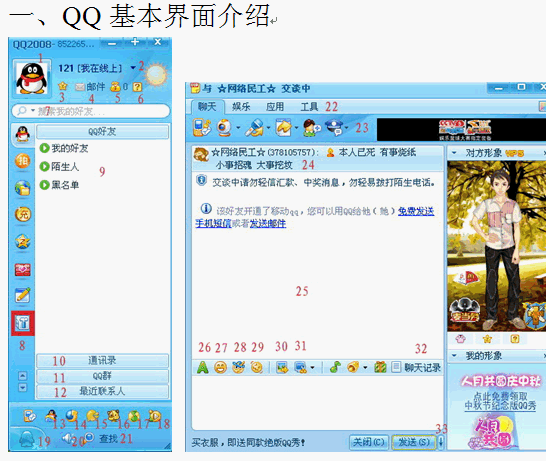Switch to the 娱乐 tab in chat window
Screen dimensions: 546x461
pos(241,107)
